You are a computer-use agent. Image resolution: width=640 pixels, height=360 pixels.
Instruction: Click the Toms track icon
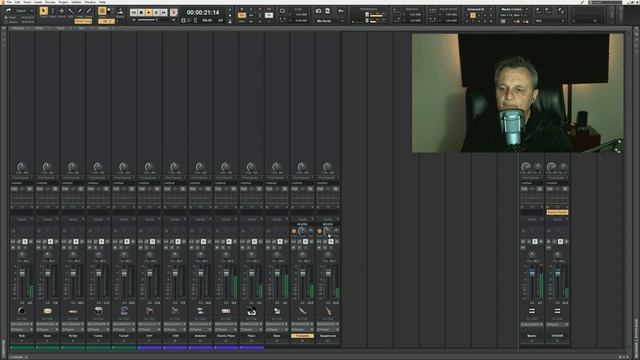coord(98,311)
